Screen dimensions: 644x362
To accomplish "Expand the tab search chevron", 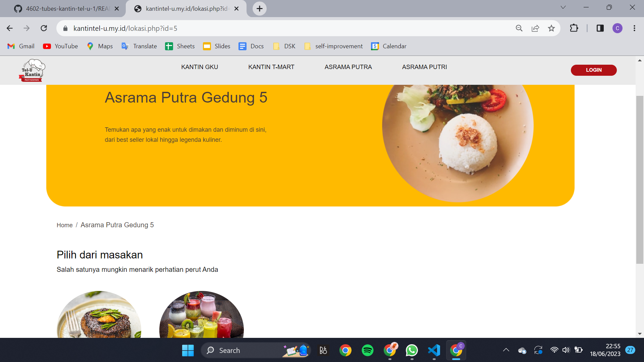I will click(563, 7).
